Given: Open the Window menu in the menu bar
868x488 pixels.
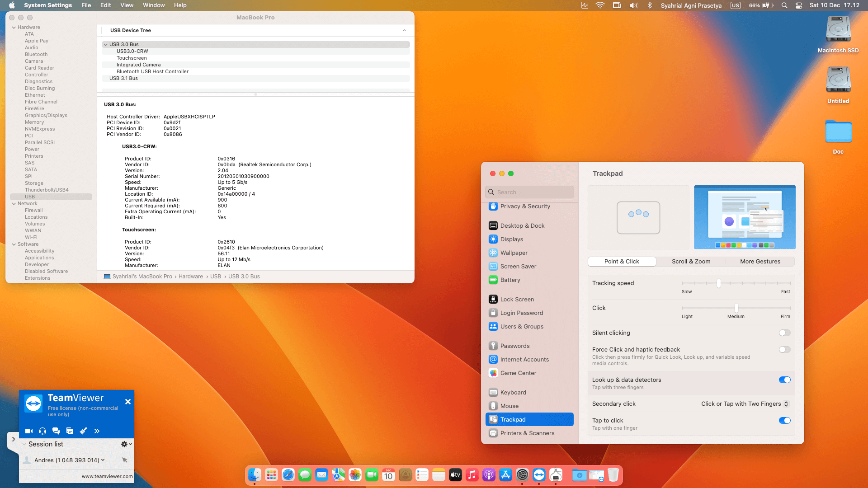Looking at the screenshot, I should coord(154,5).
